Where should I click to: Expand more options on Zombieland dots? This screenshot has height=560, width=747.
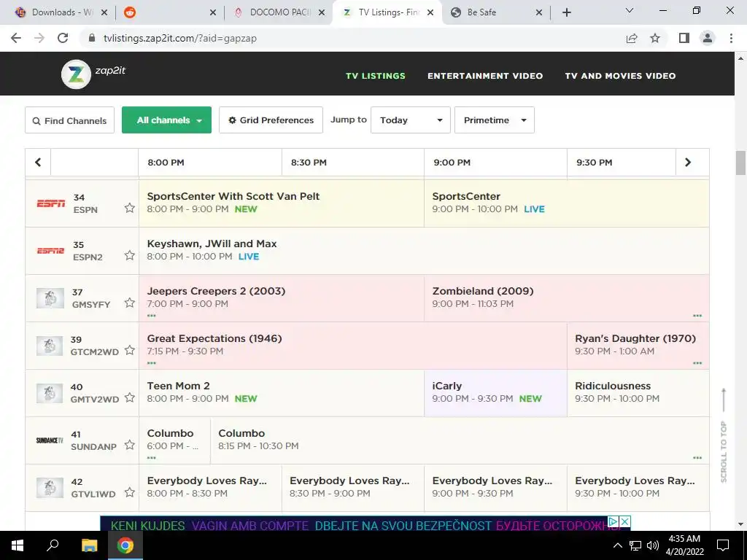tap(697, 316)
